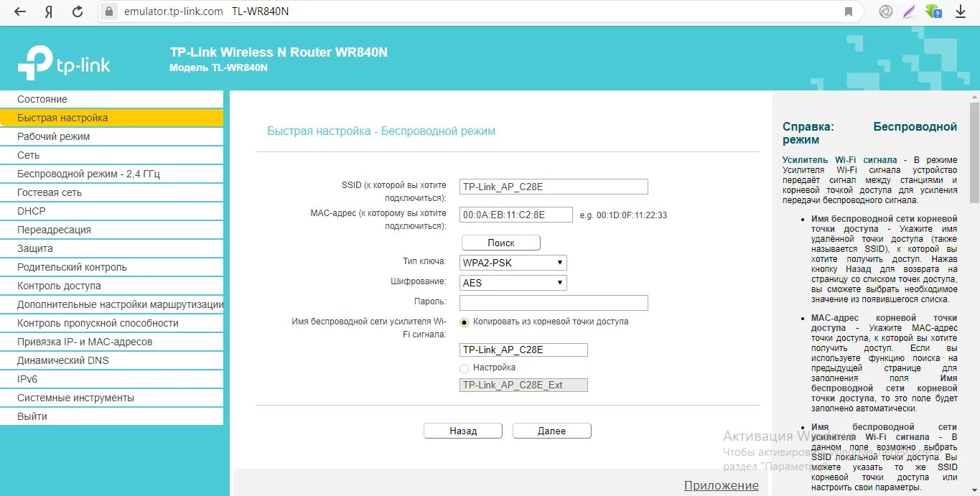Image resolution: width=980 pixels, height=496 pixels.
Task: Open 'Гостевая сеть' menu item
Action: [x=111, y=192]
